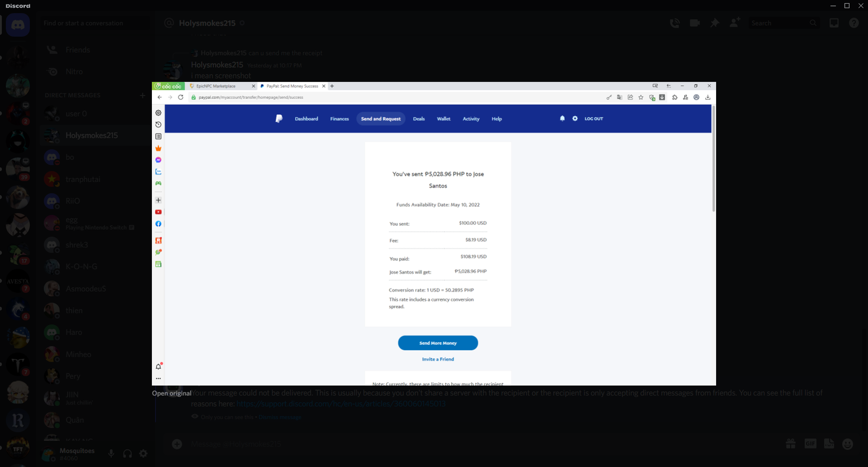Open the AVESTA server in Discord sidebar

17,281
